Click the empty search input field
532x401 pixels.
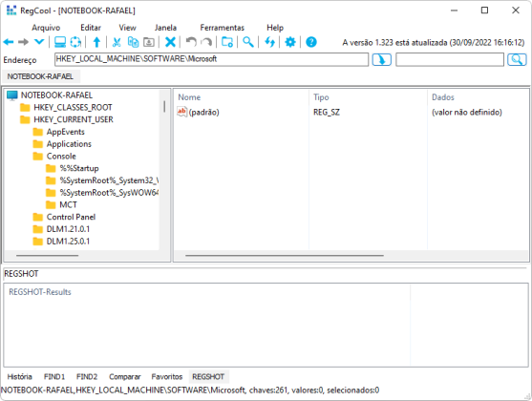[x=450, y=59]
